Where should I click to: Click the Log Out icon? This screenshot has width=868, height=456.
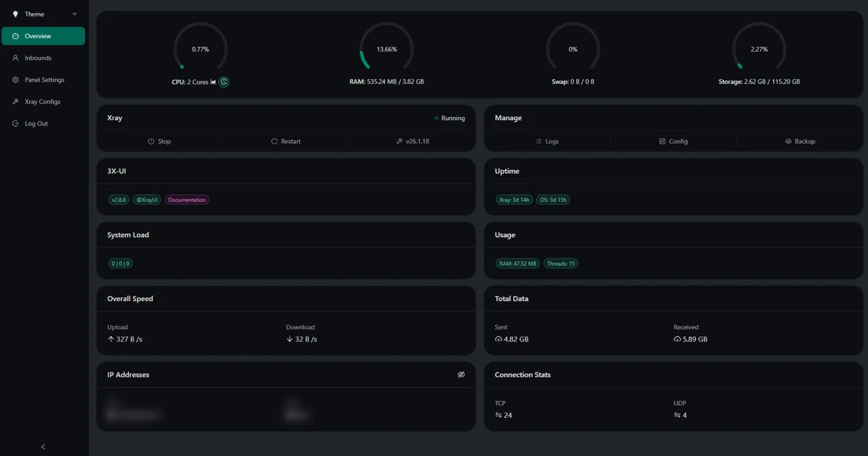point(16,123)
